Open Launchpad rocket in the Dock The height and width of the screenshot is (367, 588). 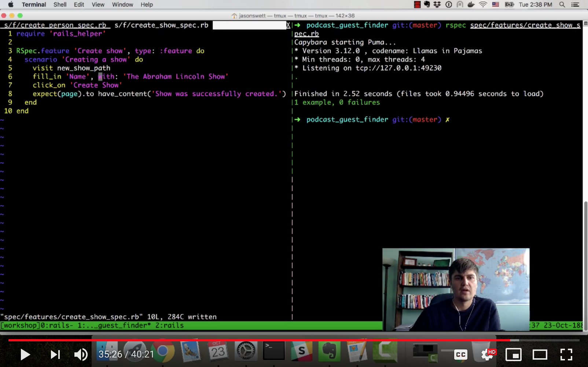(x=135, y=352)
